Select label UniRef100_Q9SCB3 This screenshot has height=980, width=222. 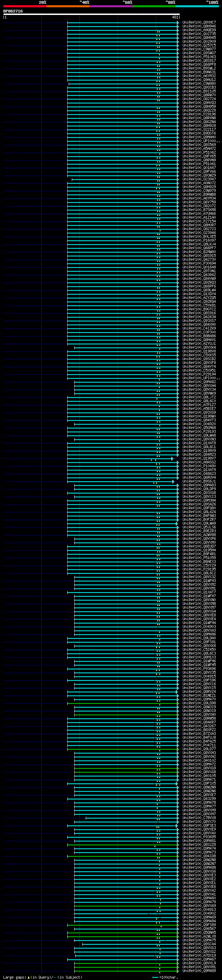pyautogui.click(x=199, y=87)
